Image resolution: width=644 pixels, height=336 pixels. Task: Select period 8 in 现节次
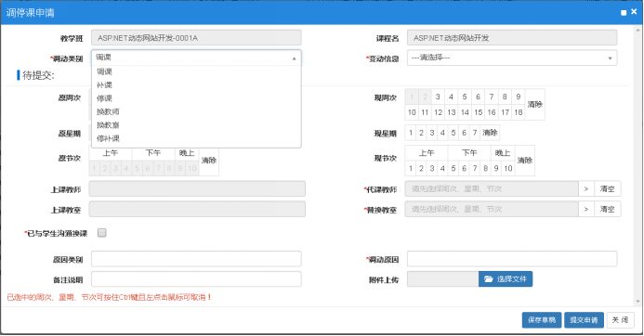pyautogui.click(x=485, y=168)
